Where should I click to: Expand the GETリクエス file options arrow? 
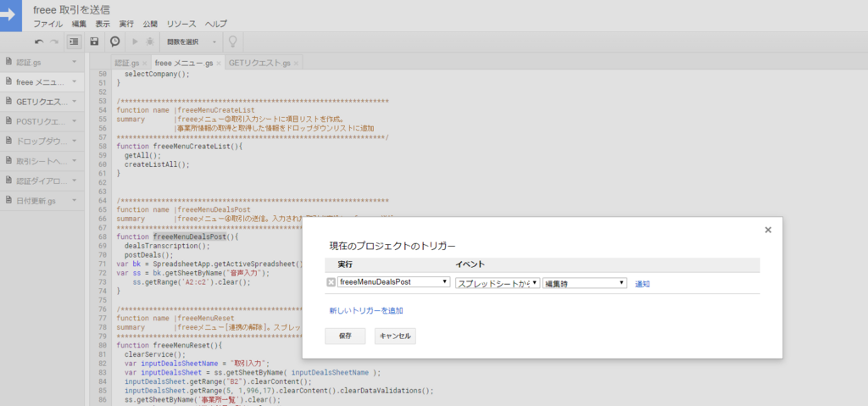coord(75,102)
